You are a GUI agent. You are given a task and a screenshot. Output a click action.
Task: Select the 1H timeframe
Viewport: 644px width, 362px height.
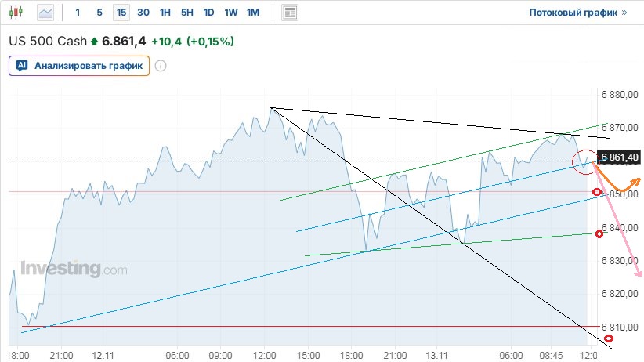(x=165, y=13)
